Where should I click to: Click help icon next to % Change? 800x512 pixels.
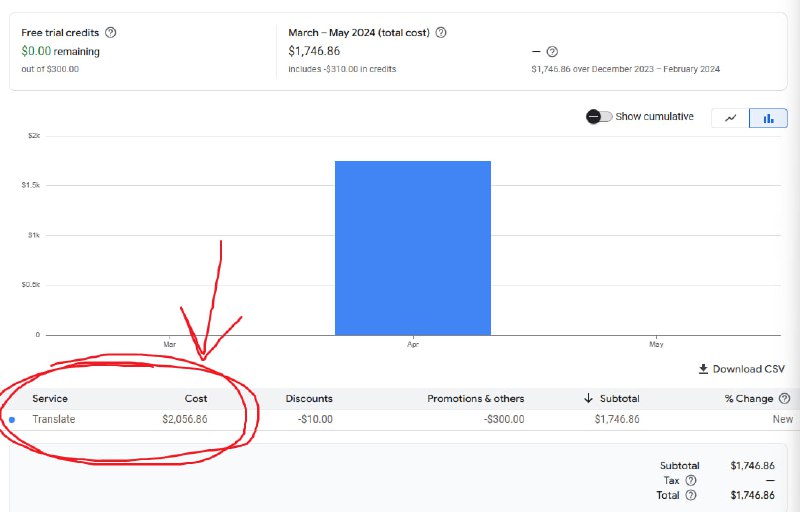pyautogui.click(x=784, y=399)
